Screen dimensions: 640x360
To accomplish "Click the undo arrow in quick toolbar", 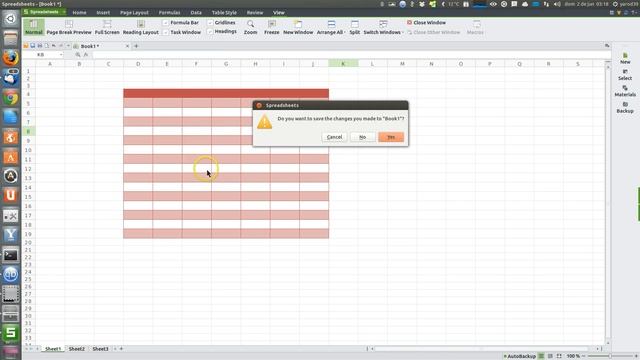I will (x=53, y=46).
